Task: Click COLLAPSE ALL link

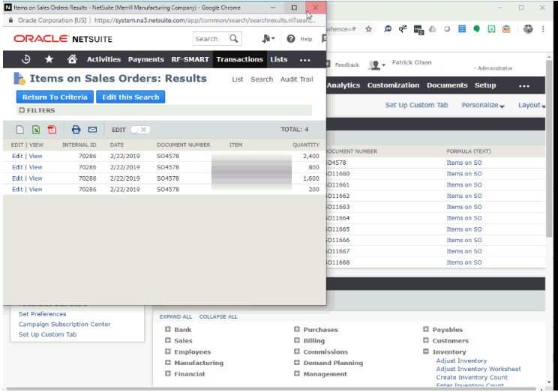Action: pos(218,316)
